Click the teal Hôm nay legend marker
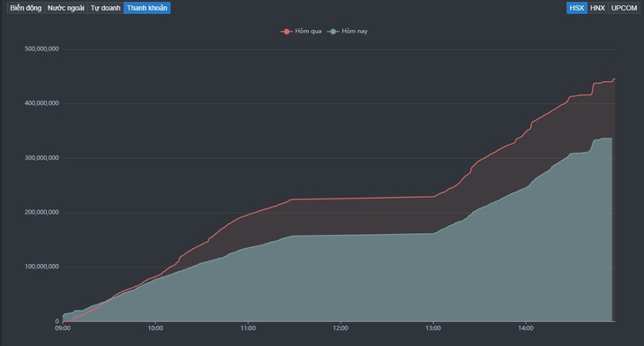644x346 pixels. (x=333, y=32)
